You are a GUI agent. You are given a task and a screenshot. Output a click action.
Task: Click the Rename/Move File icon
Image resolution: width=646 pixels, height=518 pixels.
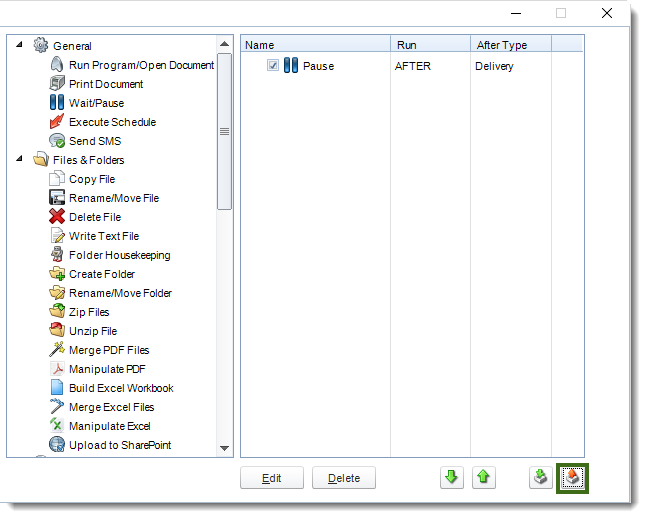(57, 197)
